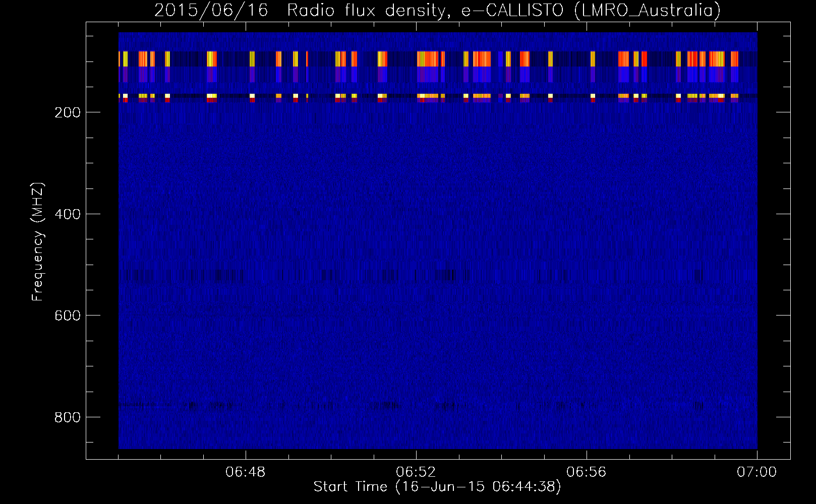
Task: Click the 200 frequency tick label
Action: pos(68,112)
